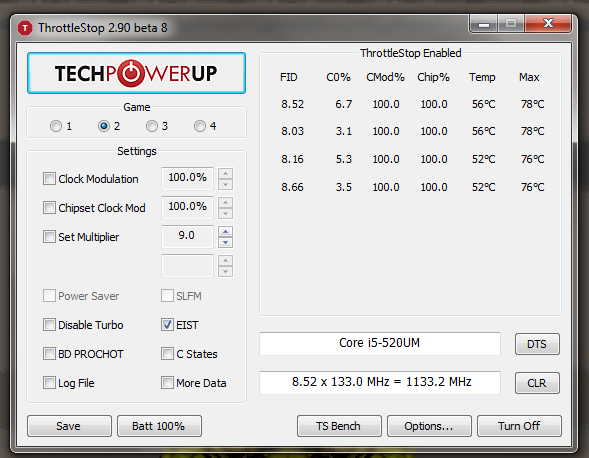Select Game profile 2 radio button
Screen dimensions: 589x458
(104, 126)
